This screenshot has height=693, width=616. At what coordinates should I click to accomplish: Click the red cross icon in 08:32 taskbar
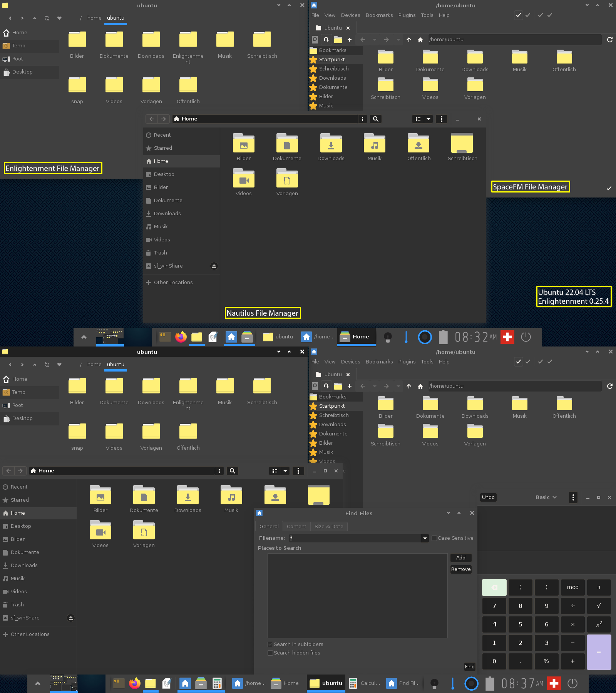point(507,337)
